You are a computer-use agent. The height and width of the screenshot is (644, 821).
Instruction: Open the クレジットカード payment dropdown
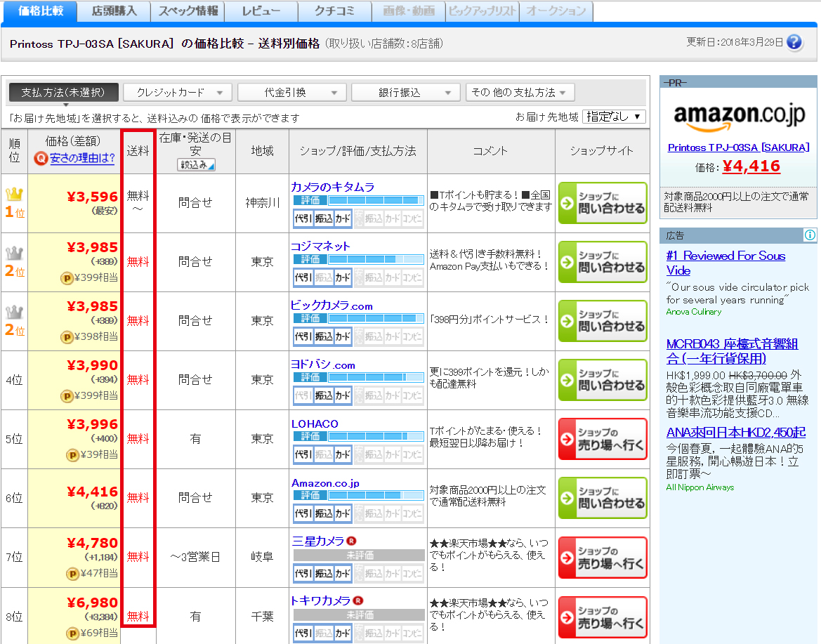tap(178, 93)
